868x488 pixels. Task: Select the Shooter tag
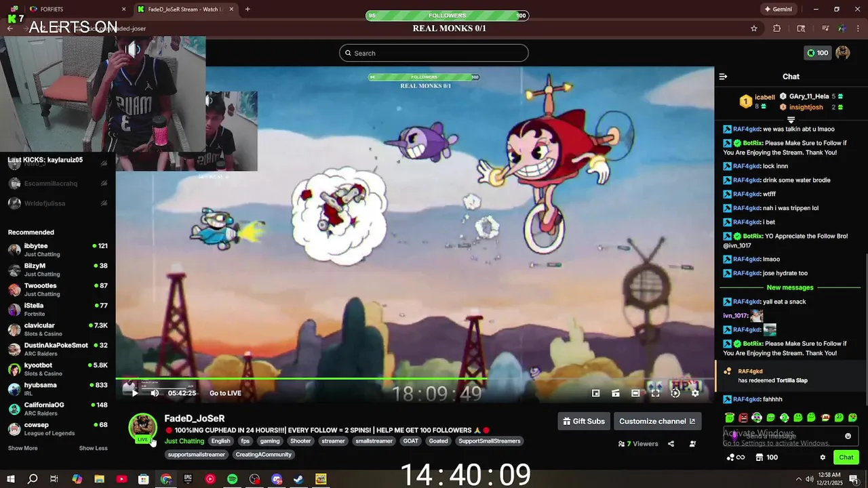click(300, 441)
